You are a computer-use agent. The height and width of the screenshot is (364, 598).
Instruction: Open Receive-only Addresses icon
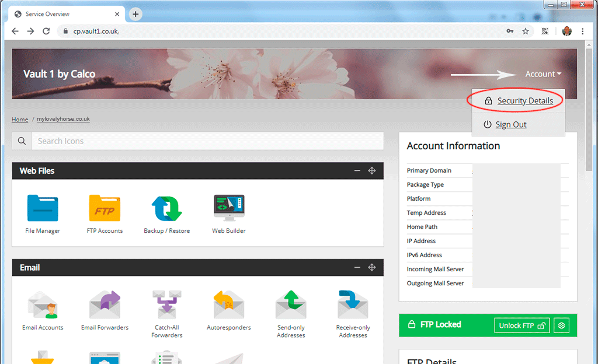click(x=353, y=305)
